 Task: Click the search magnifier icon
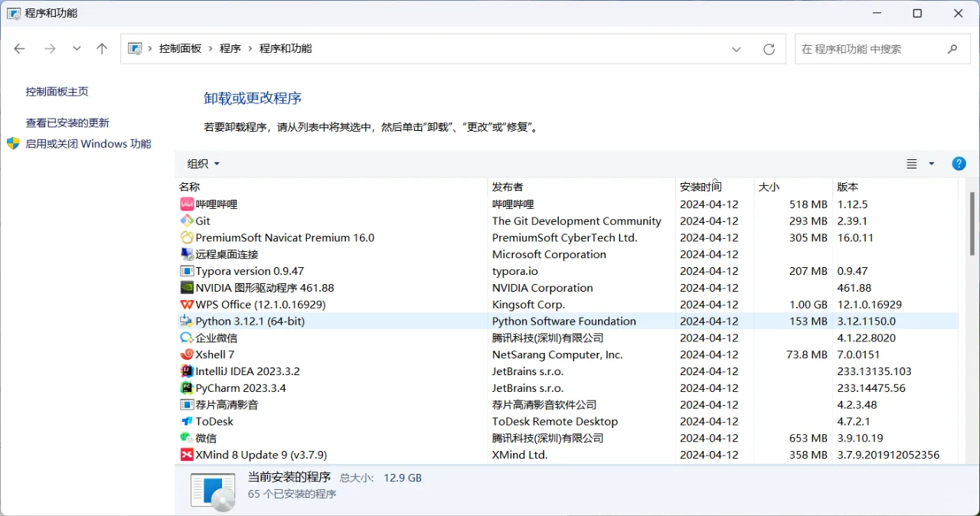tap(952, 49)
